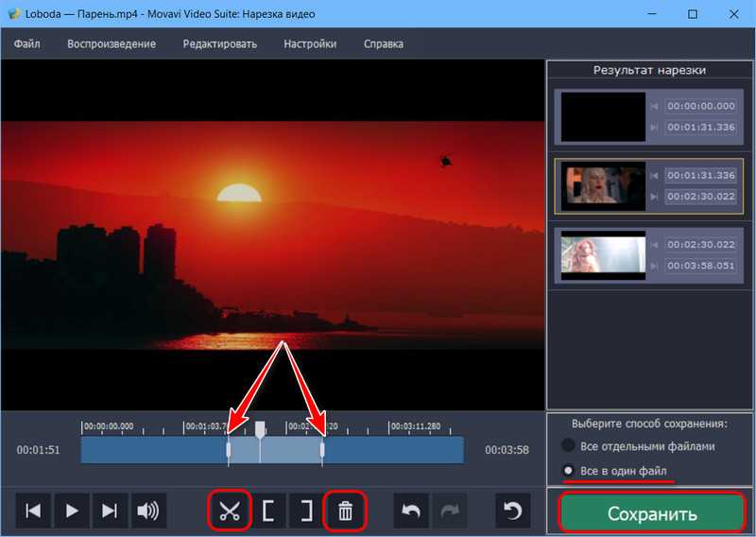The width and height of the screenshot is (756, 537).
Task: Click the timeline ruler label 00:03:11.280
Action: tap(416, 426)
